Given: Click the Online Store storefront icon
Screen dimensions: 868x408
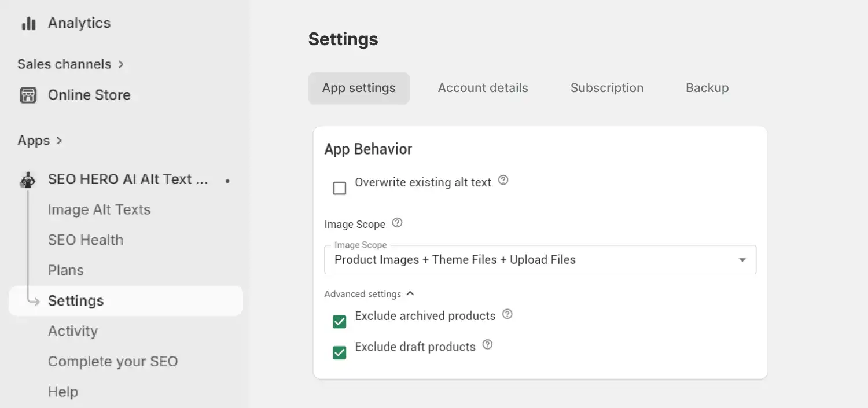Looking at the screenshot, I should 28,95.
